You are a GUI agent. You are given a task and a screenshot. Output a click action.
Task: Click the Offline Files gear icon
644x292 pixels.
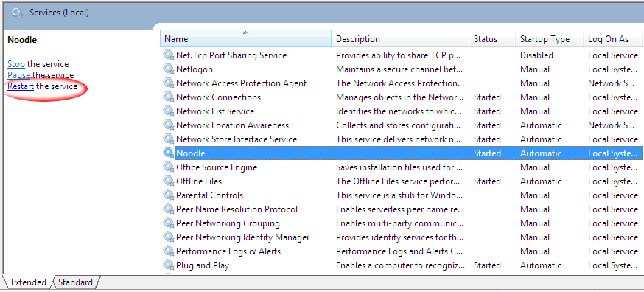(x=169, y=181)
